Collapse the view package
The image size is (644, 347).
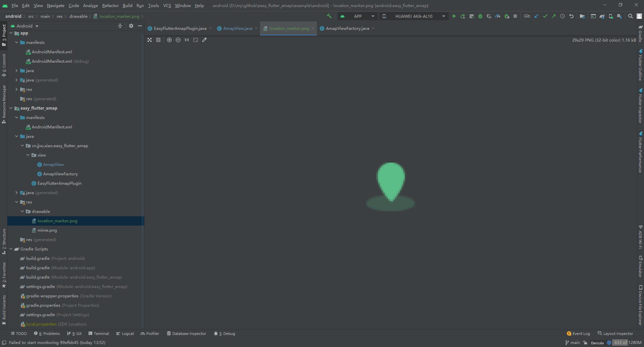click(x=28, y=155)
